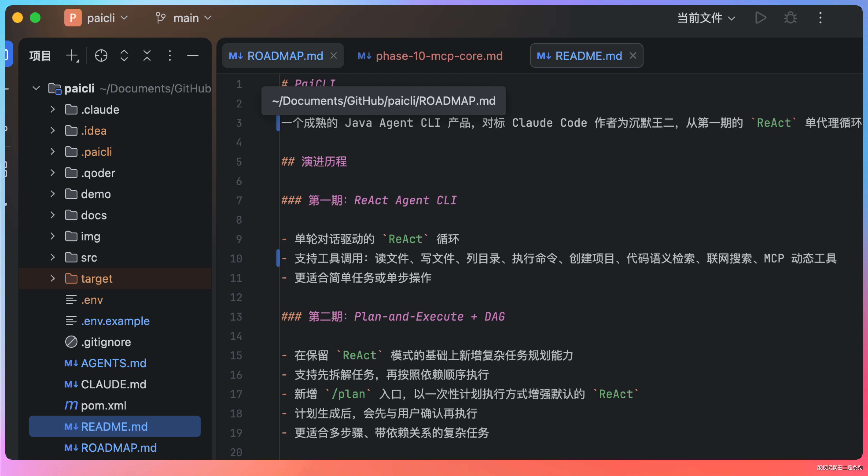Click the 项目 panel title

(x=40, y=56)
